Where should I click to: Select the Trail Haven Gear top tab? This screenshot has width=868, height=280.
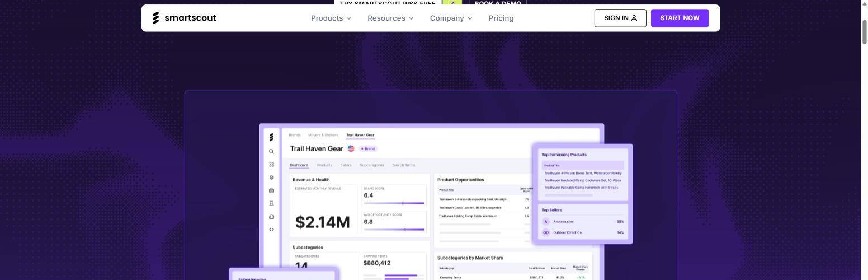coord(360,135)
